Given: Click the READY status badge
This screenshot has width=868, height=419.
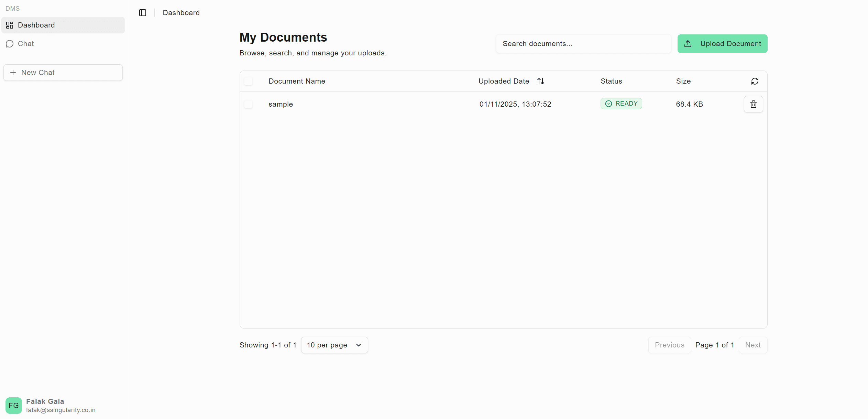Looking at the screenshot, I should [x=621, y=104].
